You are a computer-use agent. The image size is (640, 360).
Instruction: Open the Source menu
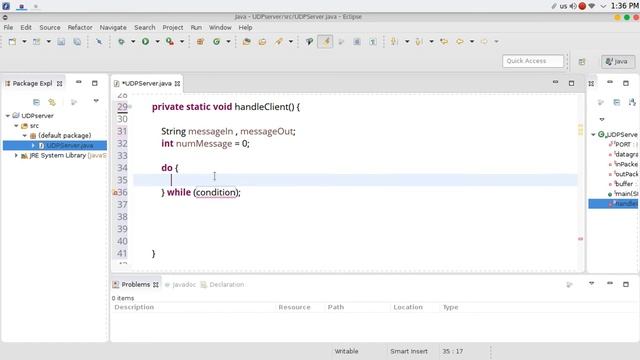pos(50,27)
